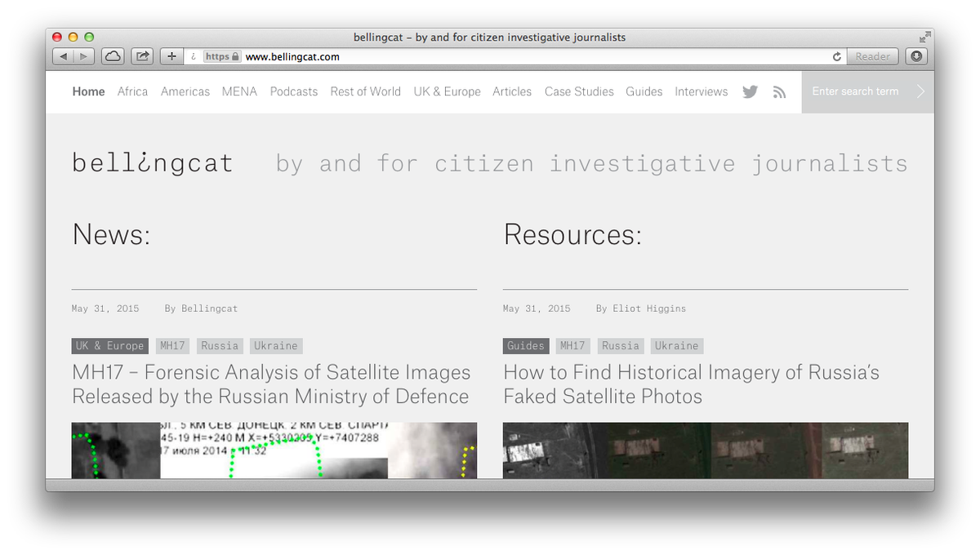The height and width of the screenshot is (555, 980).
Task: Focus the Enter search term field
Action: click(x=856, y=91)
